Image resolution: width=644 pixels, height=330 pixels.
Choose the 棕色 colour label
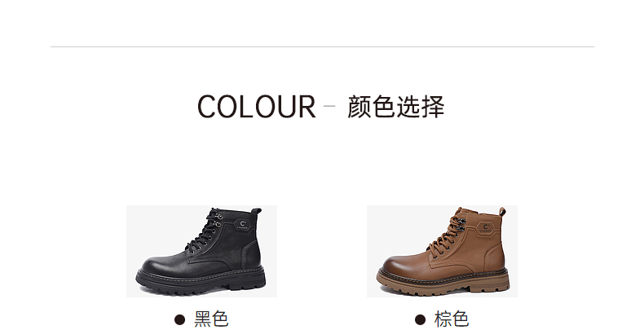pos(452,319)
